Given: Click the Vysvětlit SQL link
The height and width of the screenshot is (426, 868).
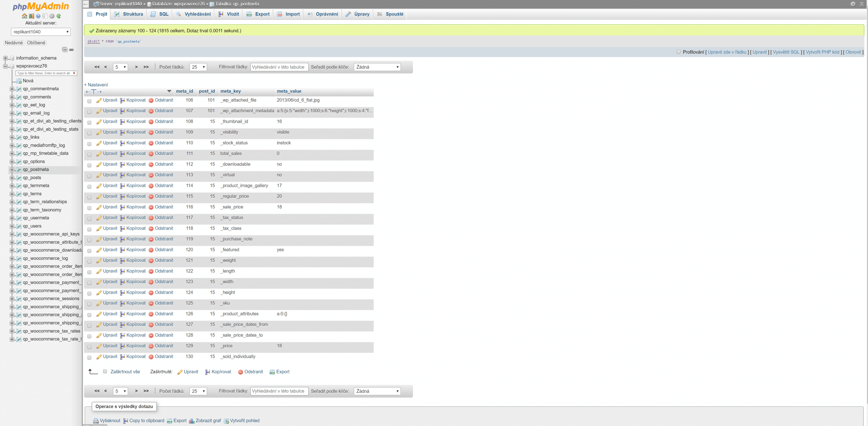Looking at the screenshot, I should click(786, 52).
